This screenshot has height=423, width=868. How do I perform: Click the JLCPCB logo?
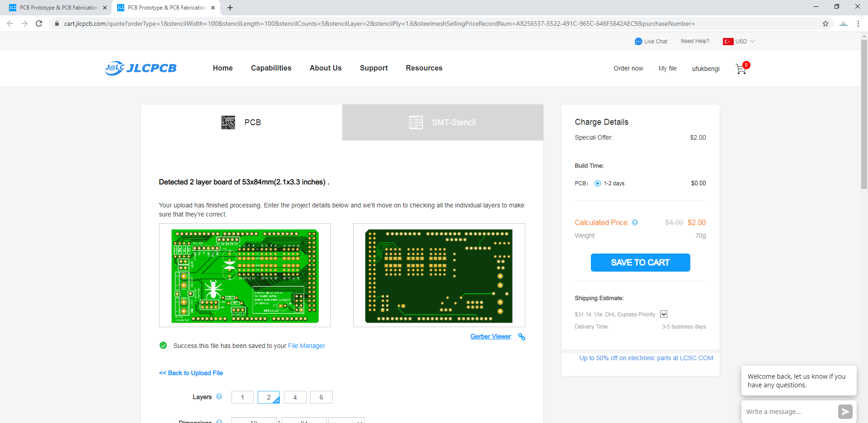click(x=141, y=68)
